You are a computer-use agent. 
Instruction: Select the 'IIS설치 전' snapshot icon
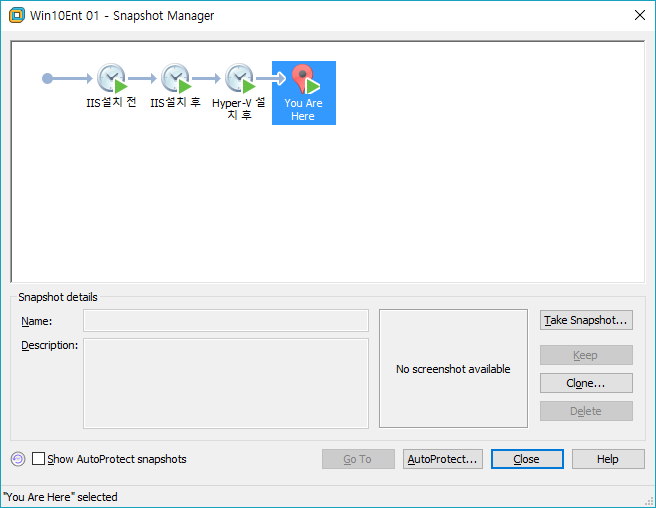pyautogui.click(x=112, y=78)
